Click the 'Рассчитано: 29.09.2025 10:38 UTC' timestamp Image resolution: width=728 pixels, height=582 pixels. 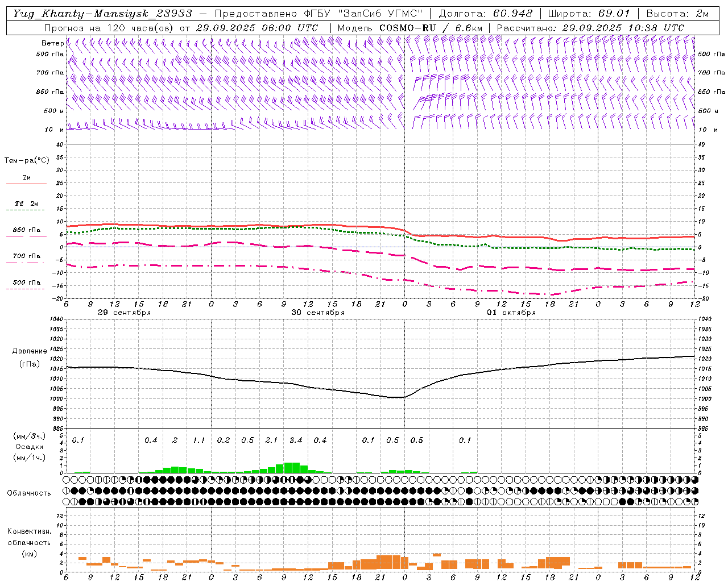click(x=590, y=28)
